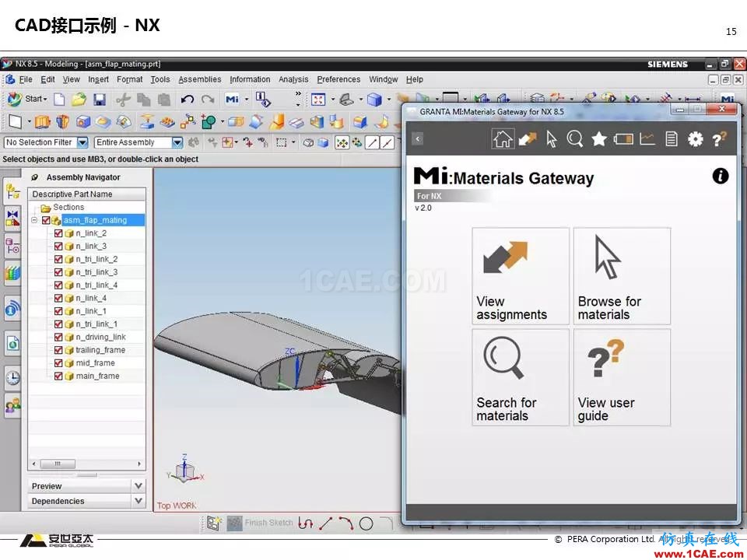Viewport: 747px width, 560px height.
Task: Open Settings gear icon in Gateway toolbar
Action: (x=695, y=139)
